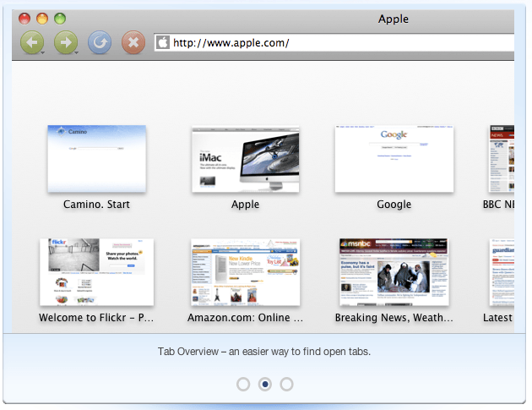This screenshot has width=532, height=410.
Task: Select the first slide indicator dot
Action: [243, 384]
